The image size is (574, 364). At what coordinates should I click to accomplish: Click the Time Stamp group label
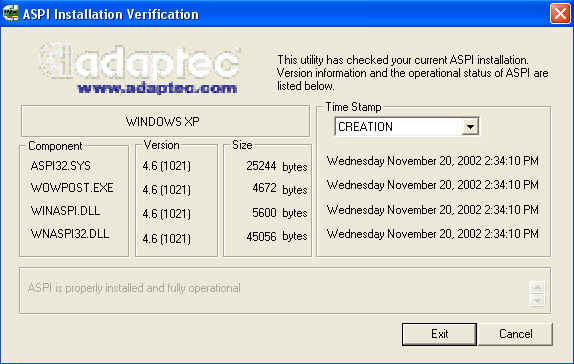pyautogui.click(x=353, y=107)
